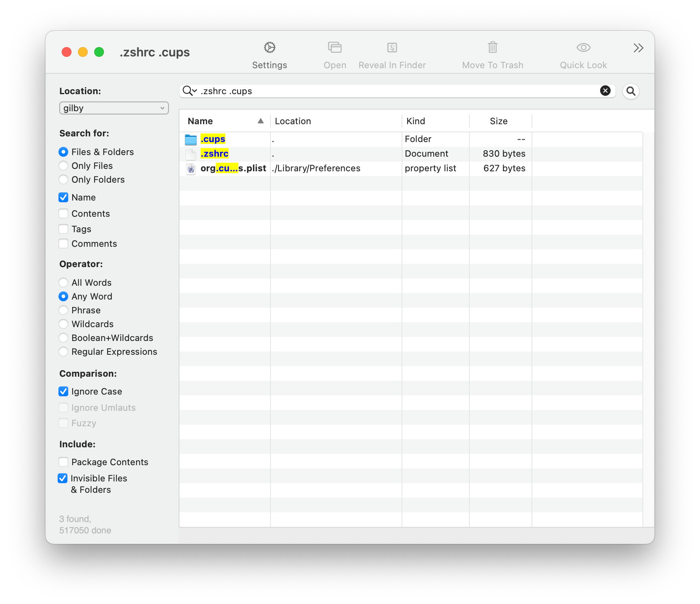Uncheck Invisible Files & Folders
The image size is (700, 604).
coord(63,478)
